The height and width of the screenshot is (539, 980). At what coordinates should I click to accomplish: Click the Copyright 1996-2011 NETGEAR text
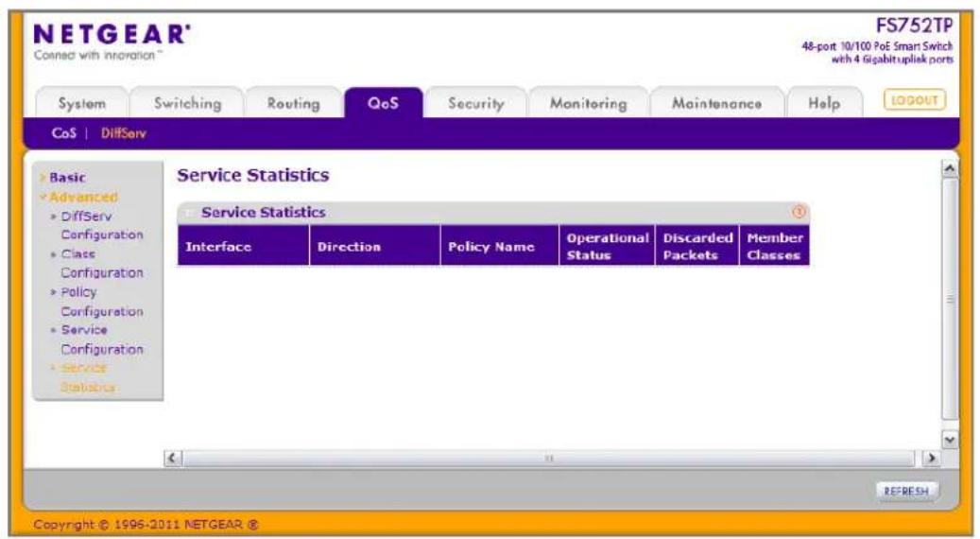pyautogui.click(x=146, y=525)
